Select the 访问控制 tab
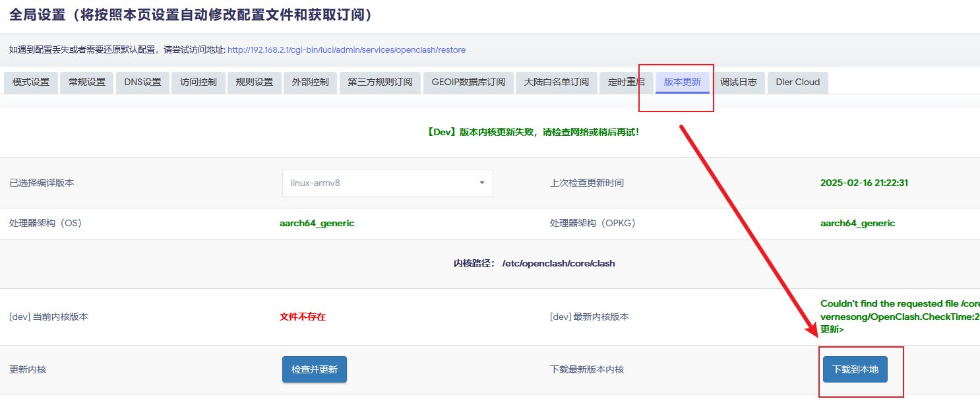Image resolution: width=980 pixels, height=403 pixels. (x=199, y=82)
